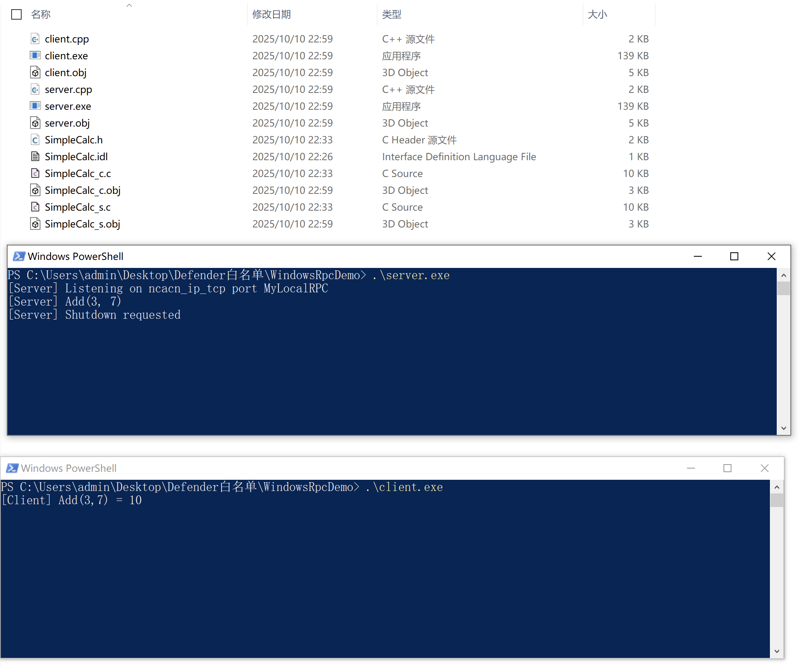This screenshot has width=810, height=672.
Task: Click the scrollbar thumb in the client console
Action: [776, 500]
